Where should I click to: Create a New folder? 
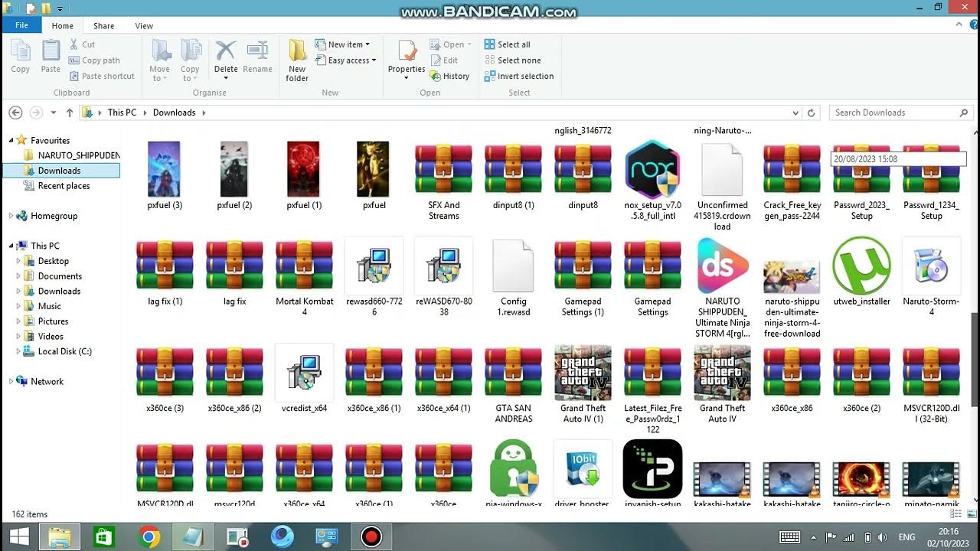pos(297,60)
